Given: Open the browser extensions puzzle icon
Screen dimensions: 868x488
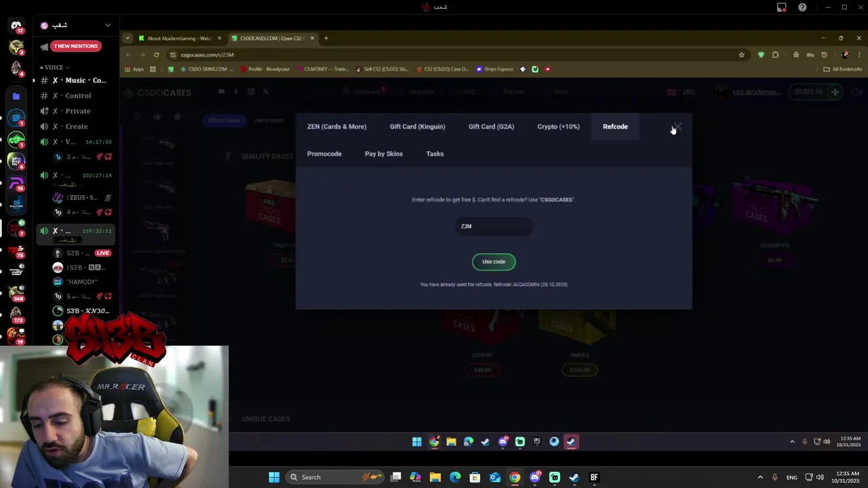Looking at the screenshot, I should [775, 55].
